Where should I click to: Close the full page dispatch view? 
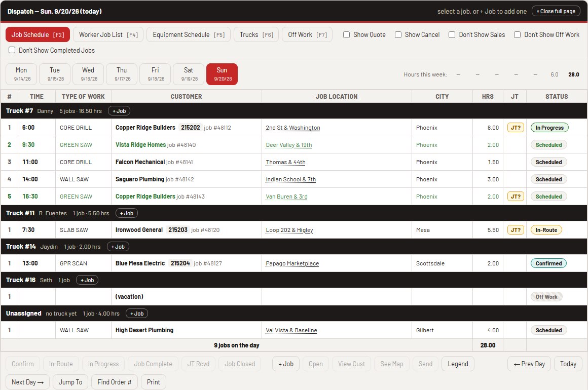pos(556,11)
